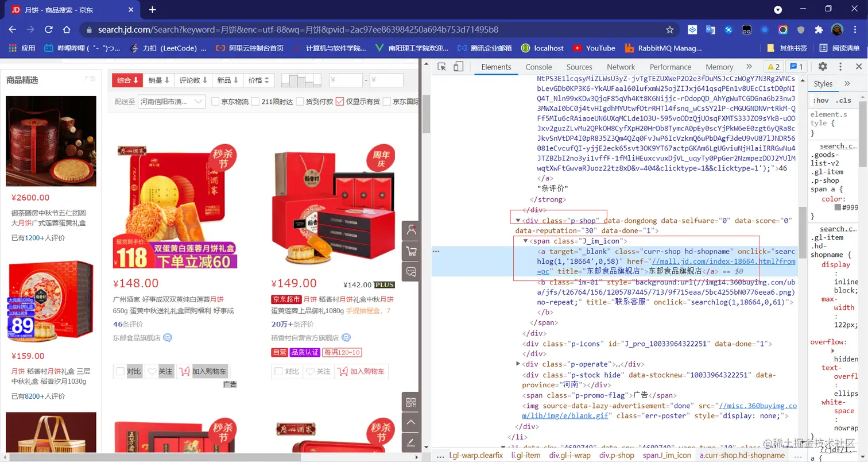Expand the div class="p-operate" node
The image size is (868, 462).
click(x=518, y=364)
